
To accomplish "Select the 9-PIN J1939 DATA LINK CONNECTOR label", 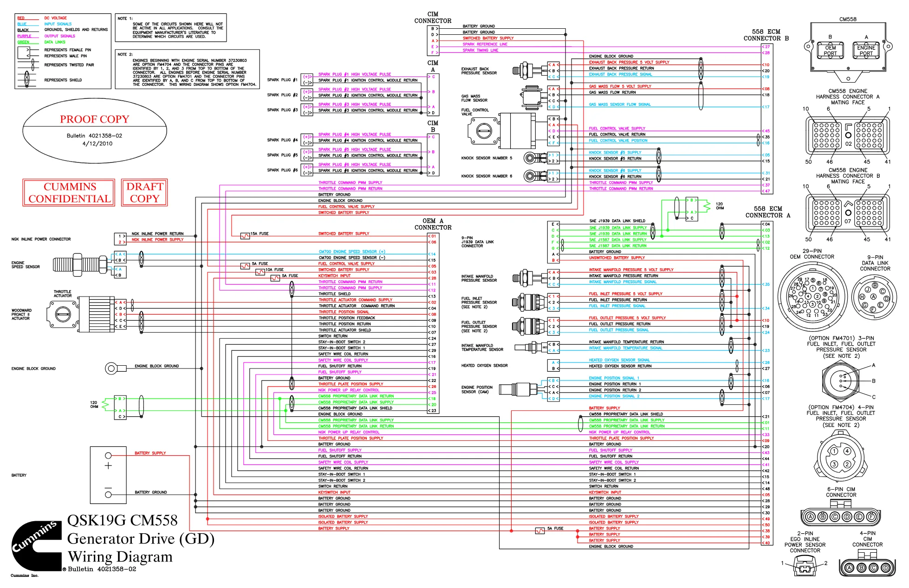I will coord(478,242).
